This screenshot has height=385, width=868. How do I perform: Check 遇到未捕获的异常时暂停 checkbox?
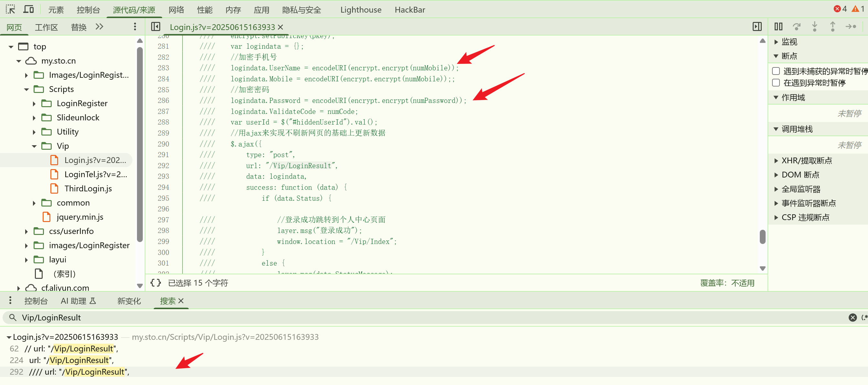click(776, 71)
